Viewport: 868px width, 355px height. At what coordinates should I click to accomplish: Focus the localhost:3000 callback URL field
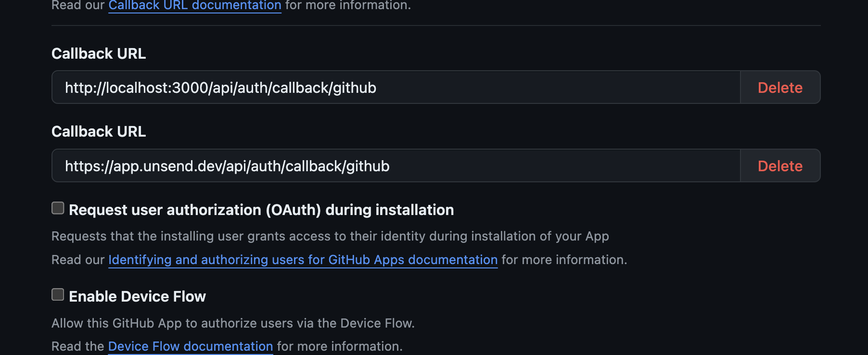(x=395, y=88)
